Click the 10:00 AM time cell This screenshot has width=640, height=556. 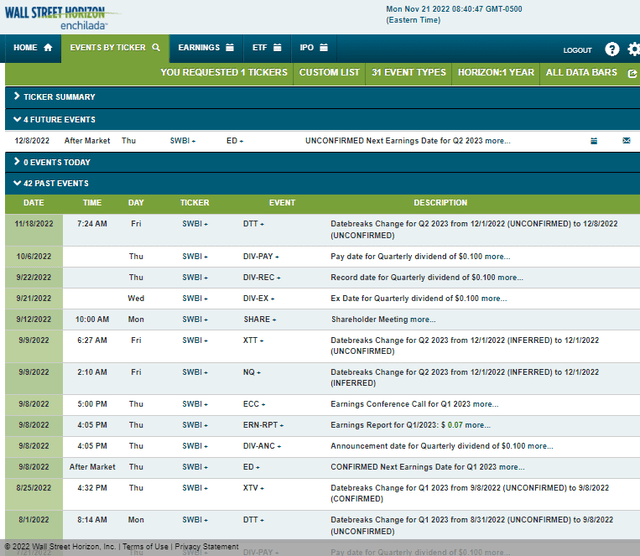click(92, 319)
